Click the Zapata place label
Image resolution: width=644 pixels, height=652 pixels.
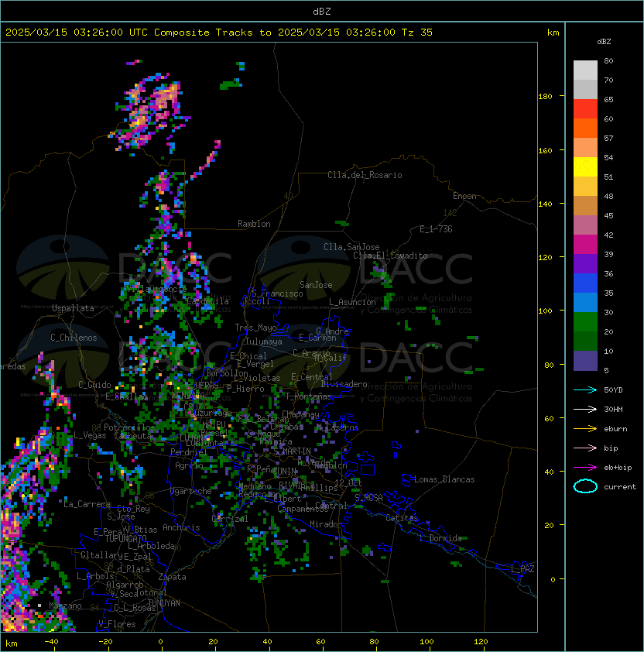(x=172, y=577)
